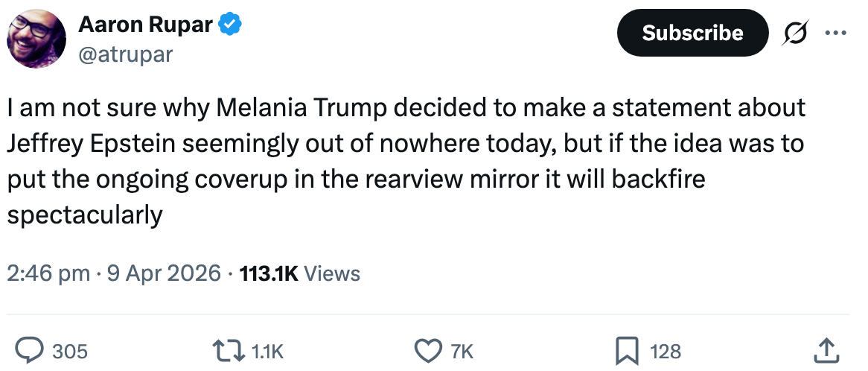
Task: Click the 305 replies count
Action: [x=71, y=351]
